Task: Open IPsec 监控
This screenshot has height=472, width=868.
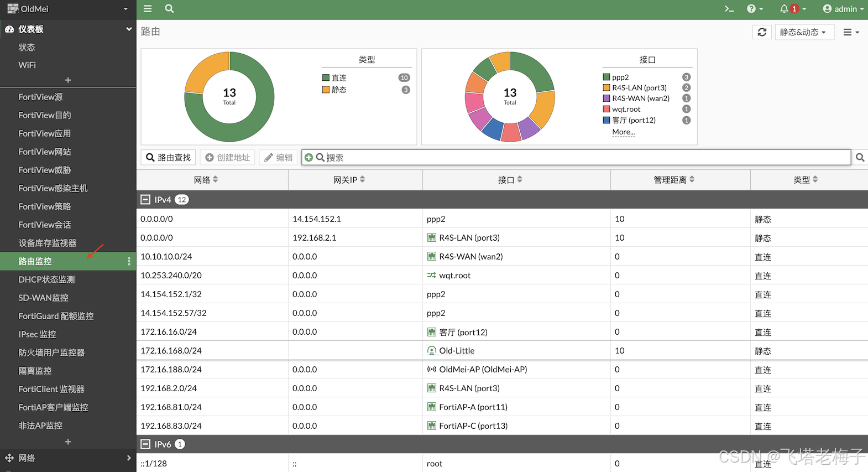Action: [x=37, y=334]
